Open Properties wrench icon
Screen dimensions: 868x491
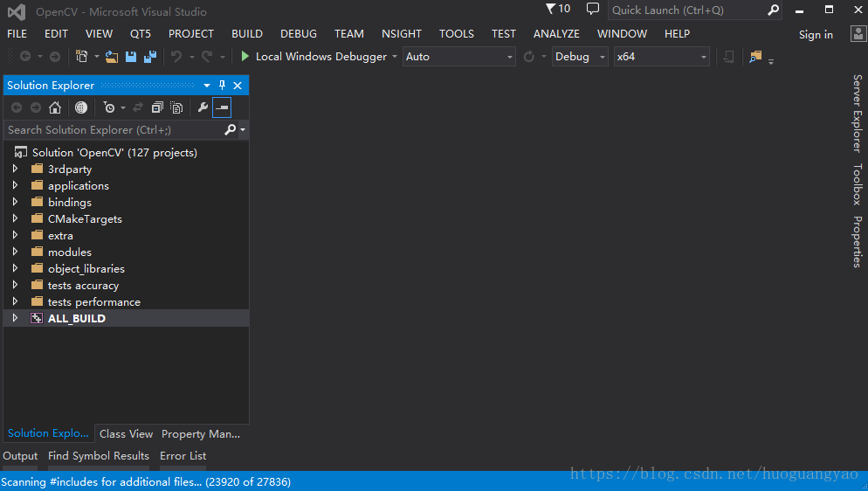(x=203, y=107)
